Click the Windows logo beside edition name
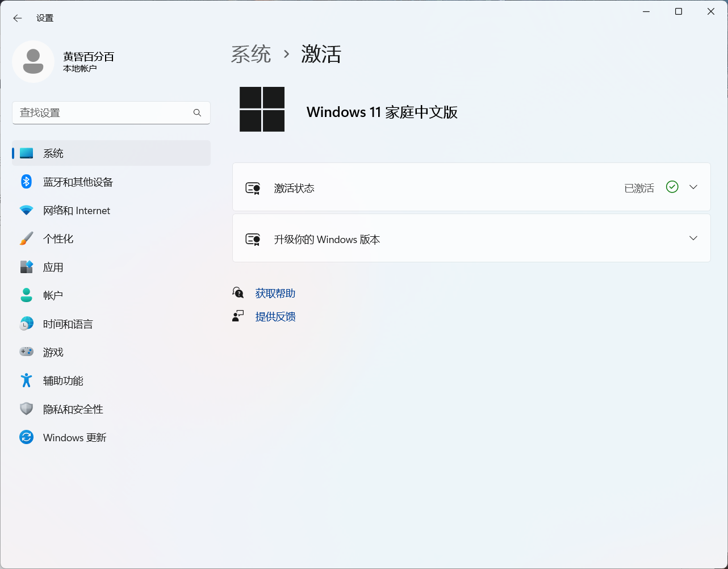728x569 pixels. [x=262, y=109]
